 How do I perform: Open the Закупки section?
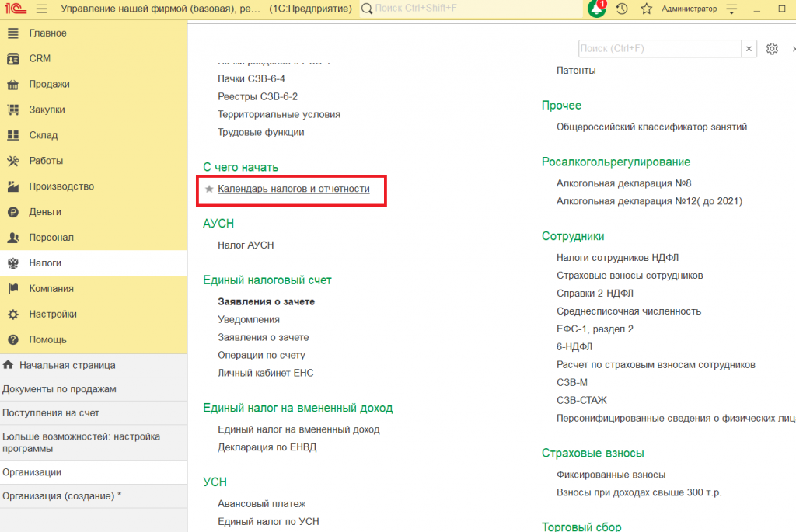click(93, 110)
